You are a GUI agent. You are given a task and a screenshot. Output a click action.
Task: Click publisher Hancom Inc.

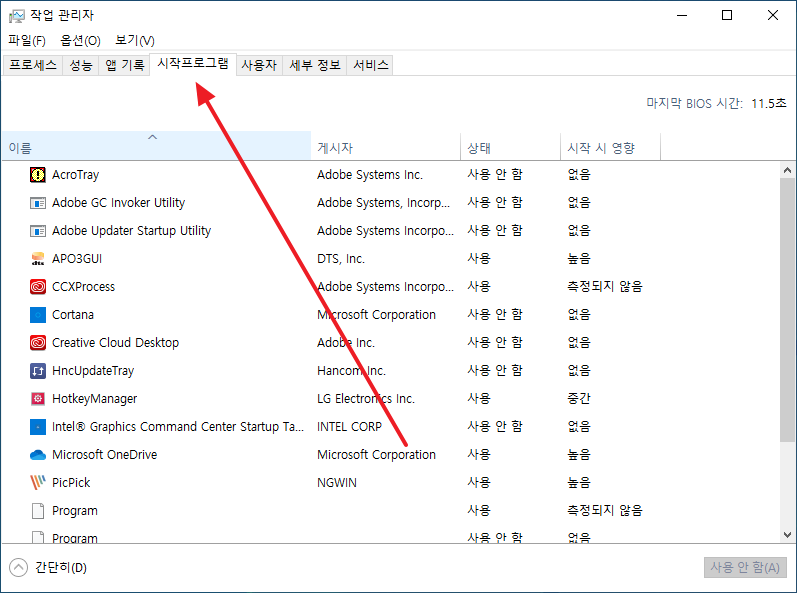[351, 371]
